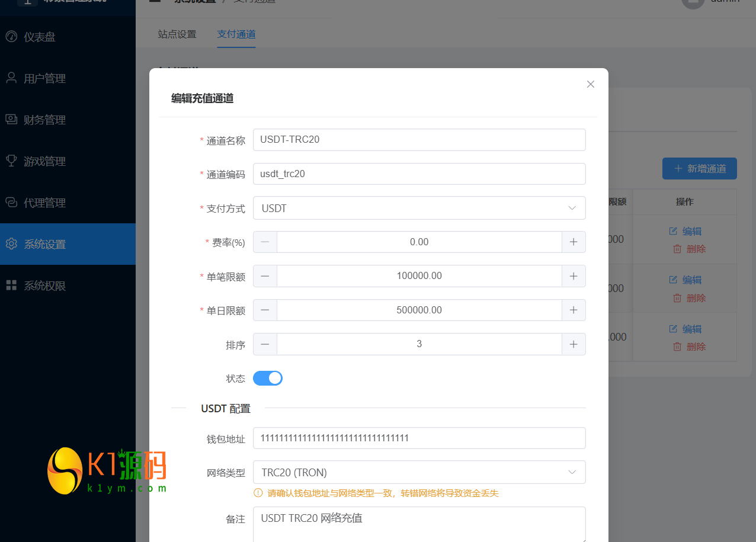Image resolution: width=756 pixels, height=542 pixels.
Task: Click the 新增通道 button
Action: pos(700,169)
